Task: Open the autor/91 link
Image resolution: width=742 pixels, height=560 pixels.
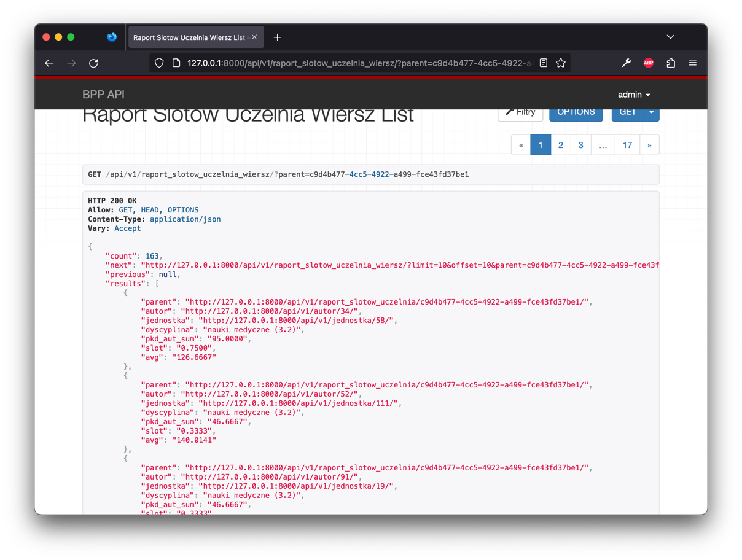Action: click(270, 477)
